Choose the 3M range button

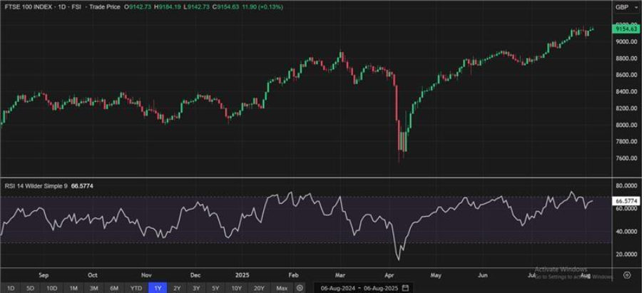(x=94, y=288)
